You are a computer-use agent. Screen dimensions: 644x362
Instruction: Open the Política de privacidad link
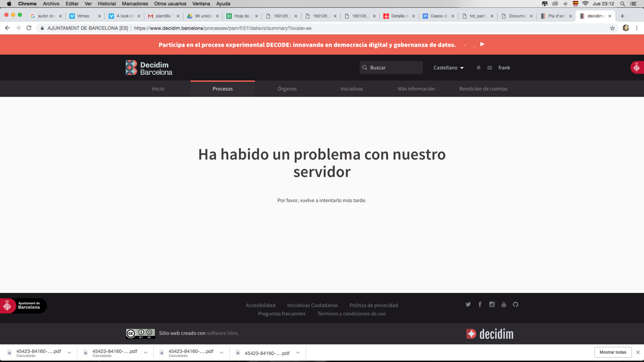click(373, 305)
